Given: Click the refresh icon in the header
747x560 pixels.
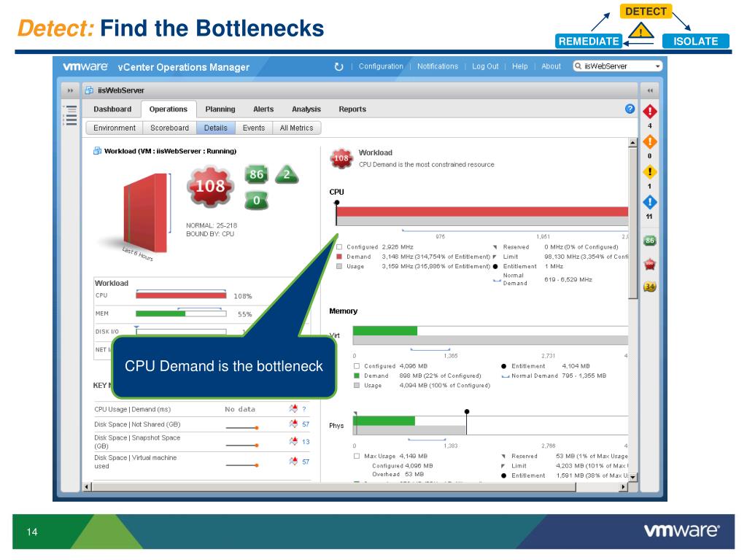Looking at the screenshot, I should click(x=338, y=66).
